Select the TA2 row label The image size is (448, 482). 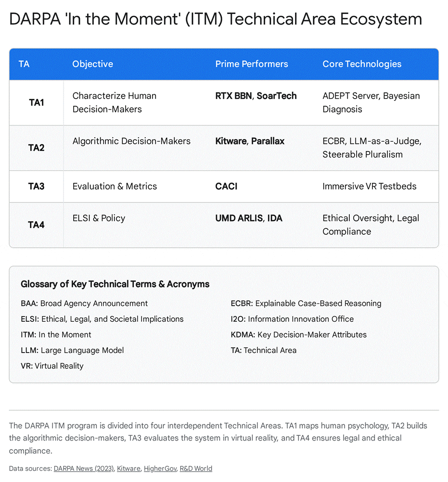click(36, 148)
